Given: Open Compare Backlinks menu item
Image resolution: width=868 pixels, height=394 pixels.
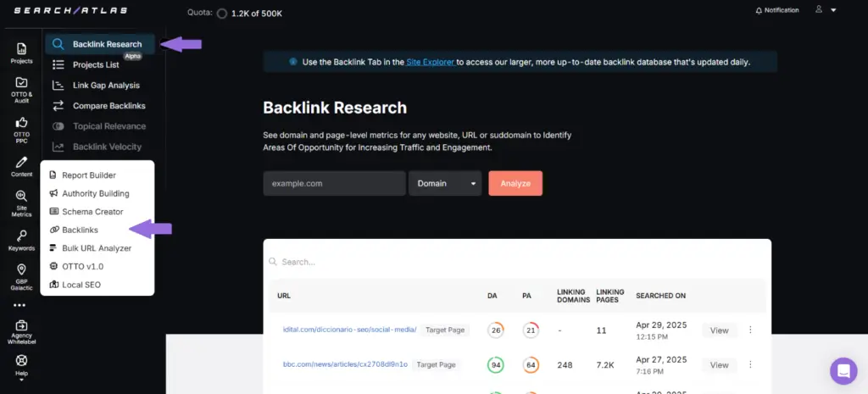Looking at the screenshot, I should pos(99,106).
